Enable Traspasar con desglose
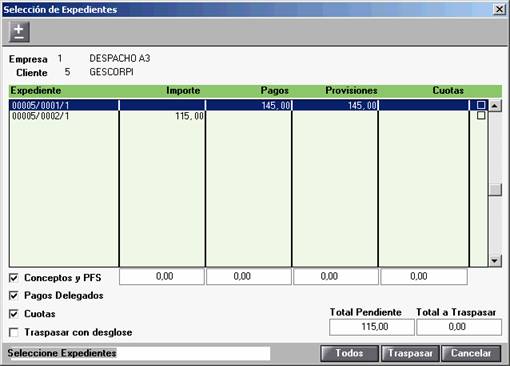Viewport: 510px width, 366px height. [x=14, y=332]
